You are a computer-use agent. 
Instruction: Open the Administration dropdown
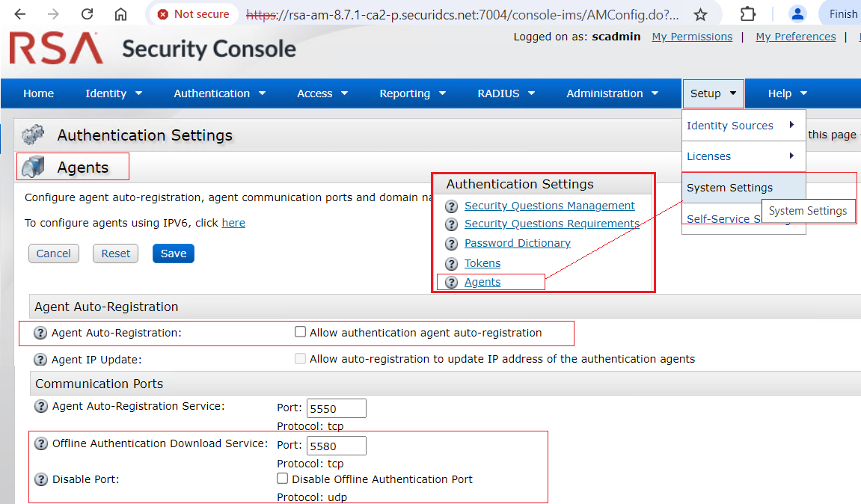(612, 93)
